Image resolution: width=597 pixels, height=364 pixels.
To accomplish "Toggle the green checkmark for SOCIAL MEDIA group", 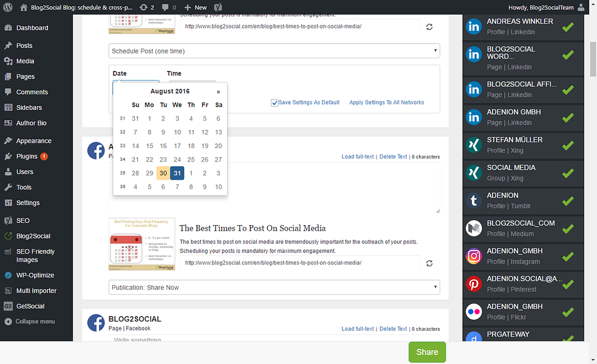I will click(567, 173).
